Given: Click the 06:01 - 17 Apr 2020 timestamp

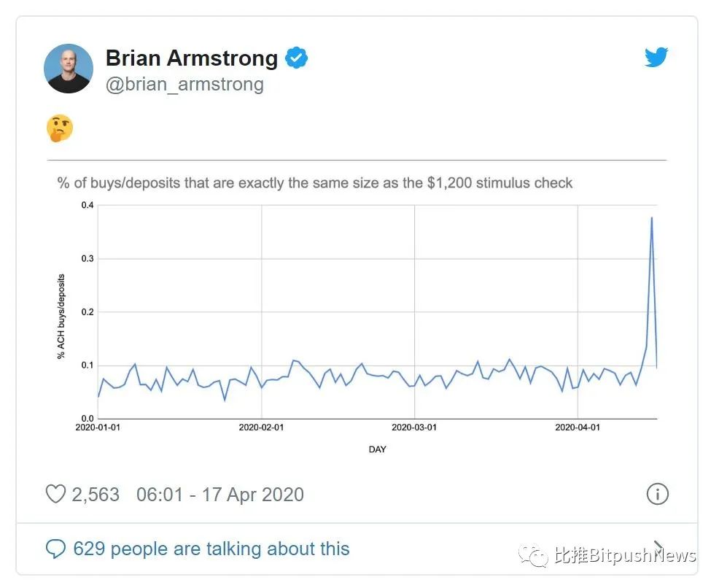Looking at the screenshot, I should (x=220, y=495).
